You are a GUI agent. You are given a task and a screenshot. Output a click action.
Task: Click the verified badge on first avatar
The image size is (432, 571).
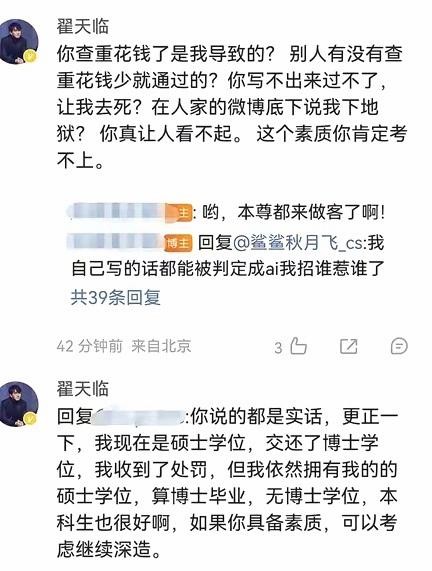30,56
